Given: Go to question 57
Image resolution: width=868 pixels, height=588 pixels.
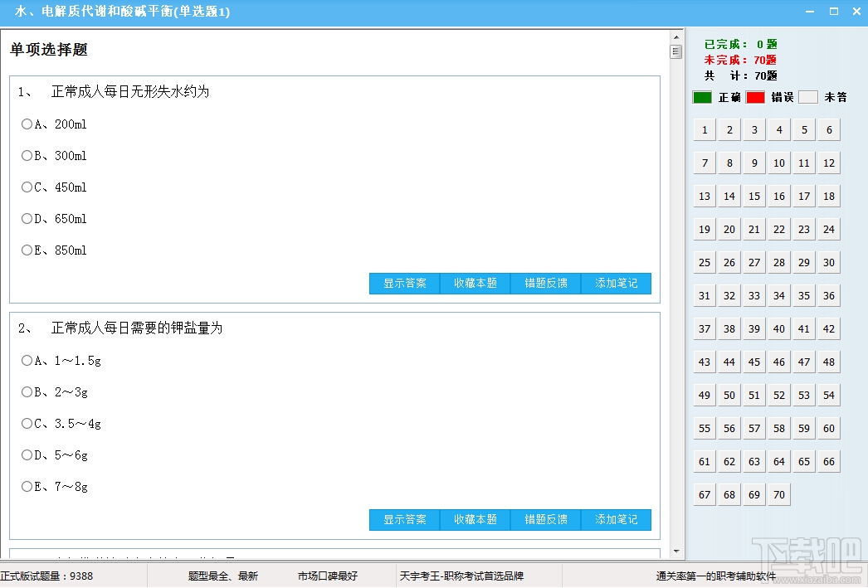Looking at the screenshot, I should pos(754,429).
